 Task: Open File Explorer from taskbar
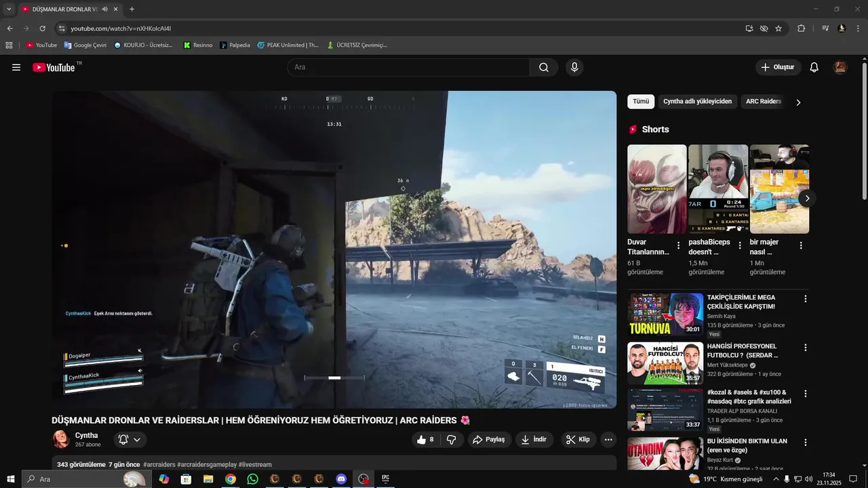[x=208, y=479]
